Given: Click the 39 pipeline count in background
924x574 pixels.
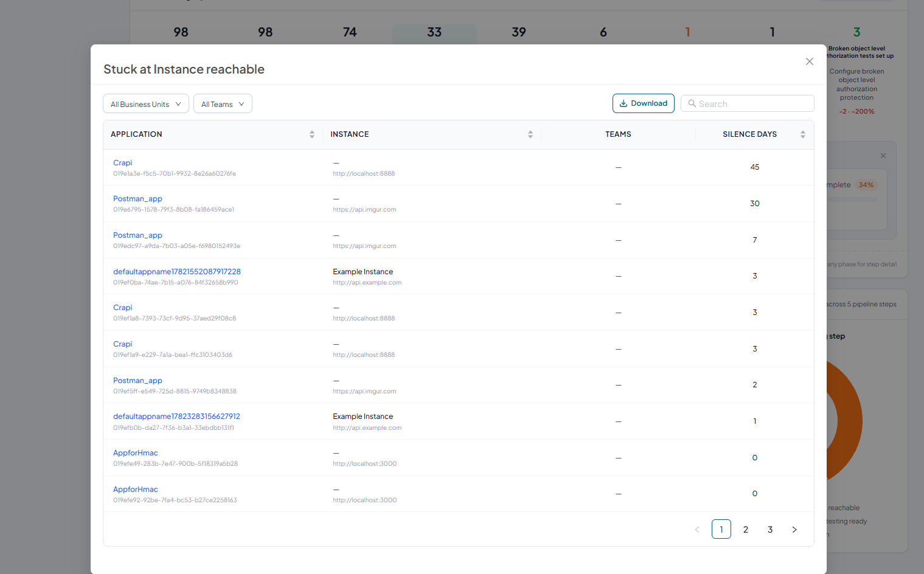Looking at the screenshot, I should pos(519,32).
